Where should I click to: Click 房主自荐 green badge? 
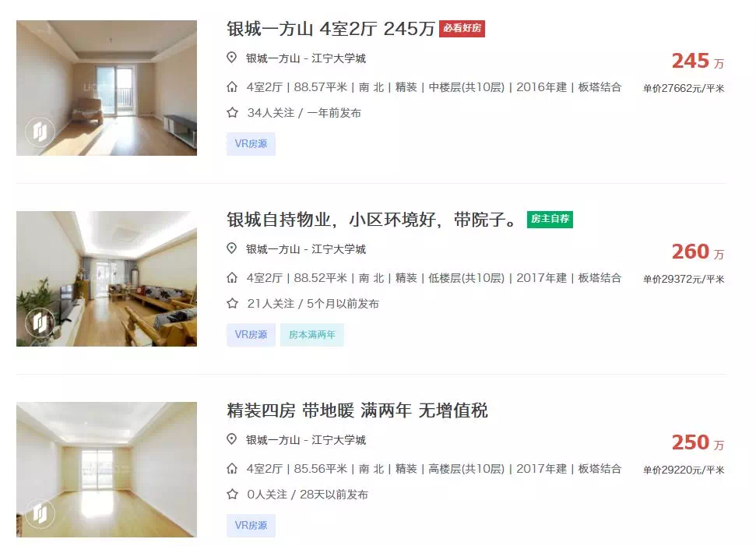click(550, 219)
